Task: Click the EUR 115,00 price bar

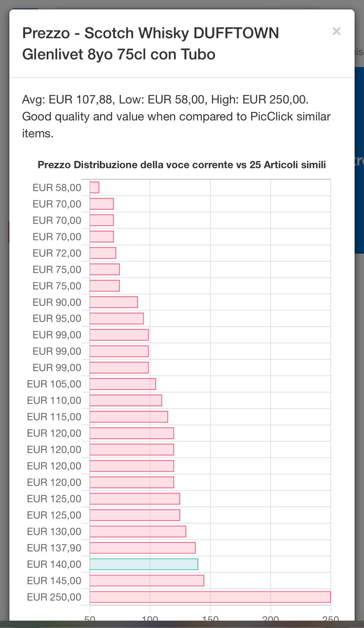Action: click(129, 417)
